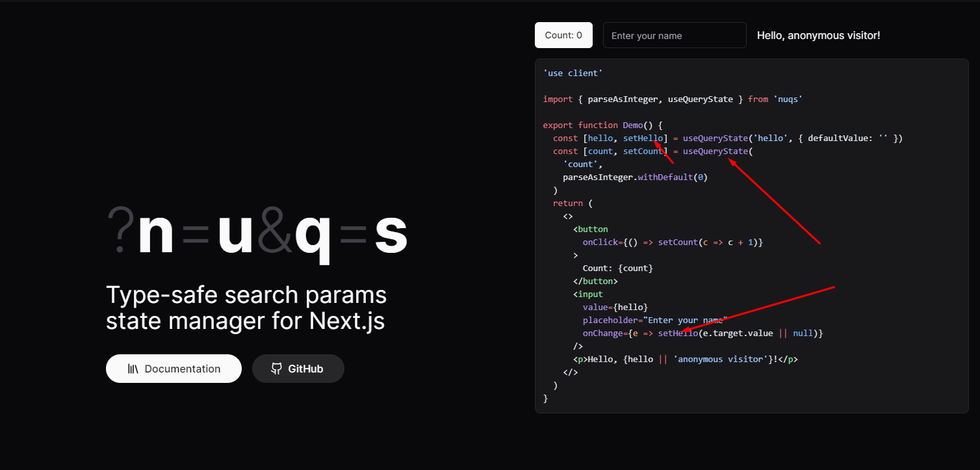Screen dimensions: 980x470
Task: Click the 'use client' line in code
Action: pos(573,73)
